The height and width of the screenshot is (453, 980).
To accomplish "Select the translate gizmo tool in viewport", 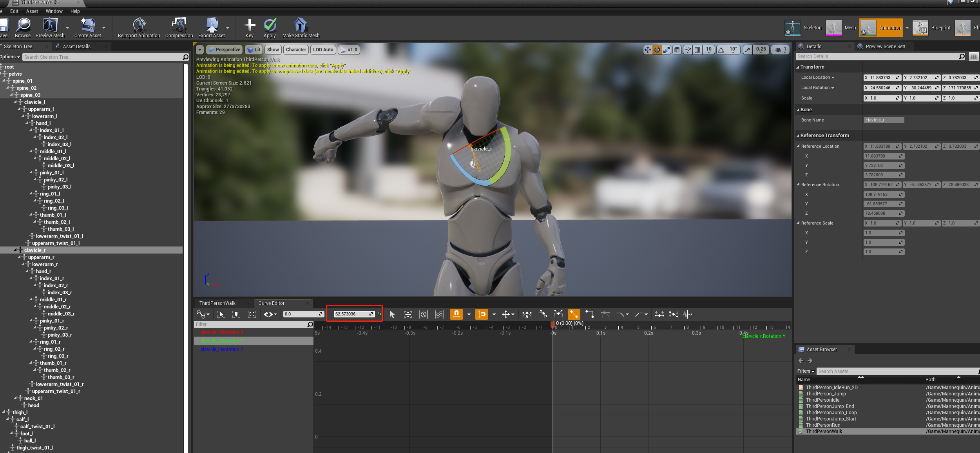I will tap(647, 50).
